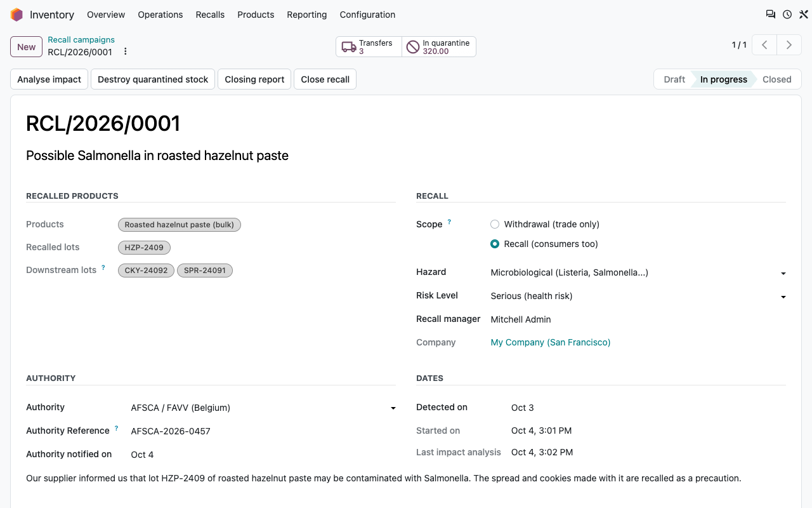Expand the Authority dropdown
This screenshot has width=812, height=508.
point(393,408)
